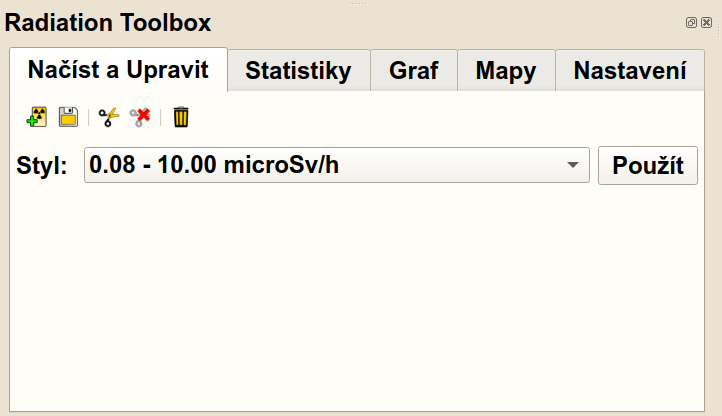Click the add radiation layer icon
The height and width of the screenshot is (416, 722).
click(37, 117)
